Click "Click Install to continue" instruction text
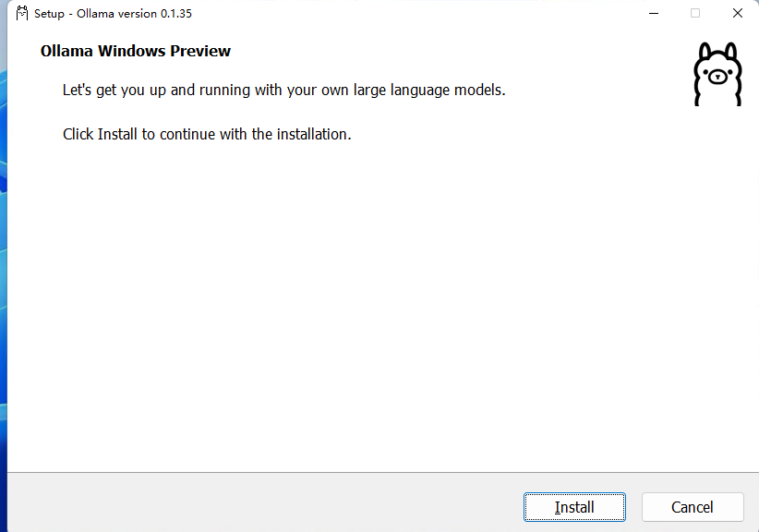759x532 pixels. point(207,134)
